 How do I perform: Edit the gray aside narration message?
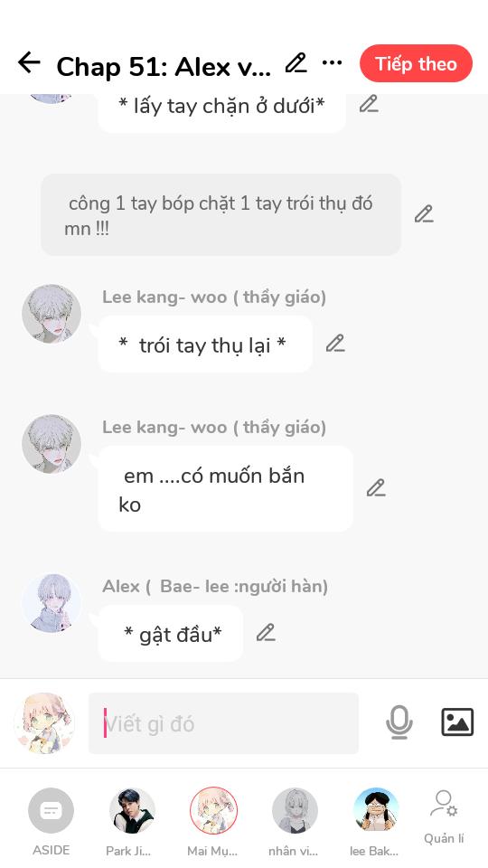pyautogui.click(x=424, y=213)
